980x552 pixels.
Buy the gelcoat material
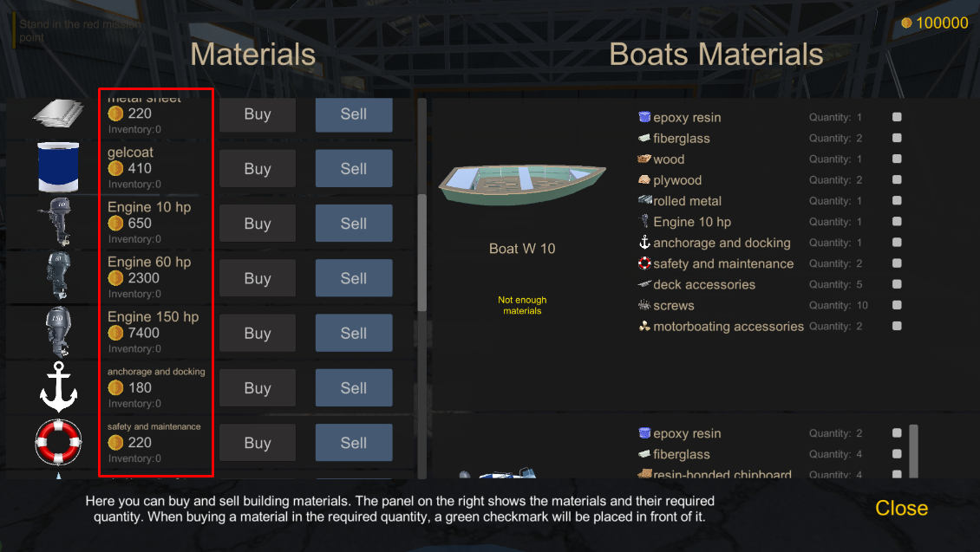click(x=257, y=168)
